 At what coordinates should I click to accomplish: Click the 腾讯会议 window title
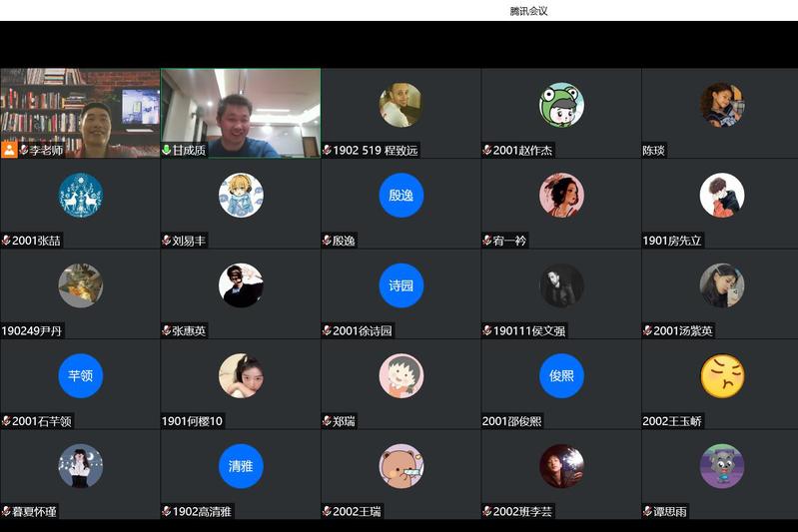pos(528,11)
